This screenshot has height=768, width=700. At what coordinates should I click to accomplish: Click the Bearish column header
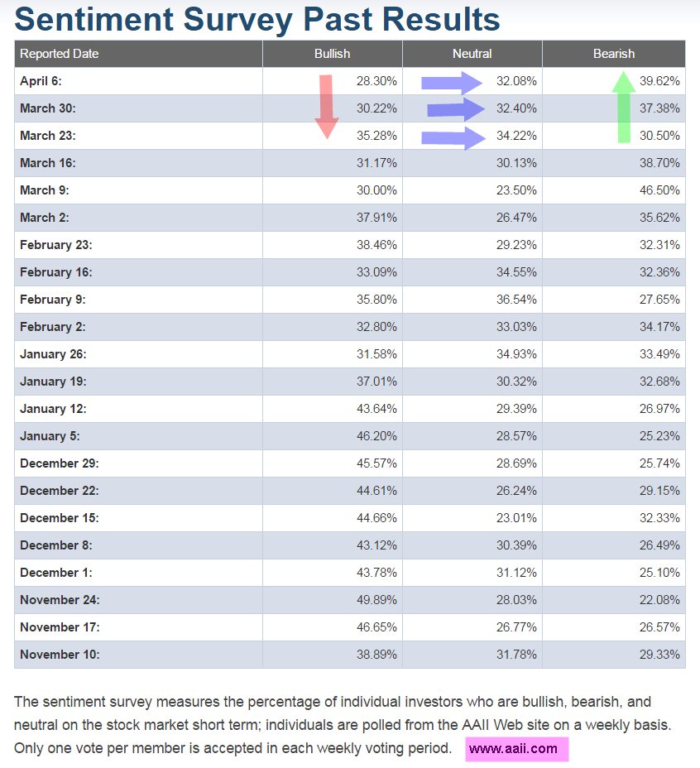pos(613,54)
